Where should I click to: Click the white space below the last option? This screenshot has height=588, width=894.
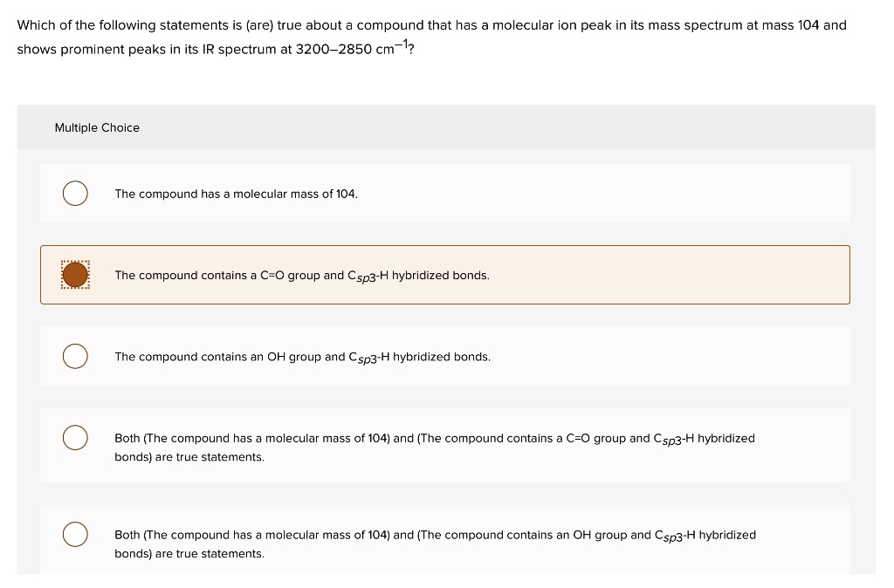click(x=447, y=580)
